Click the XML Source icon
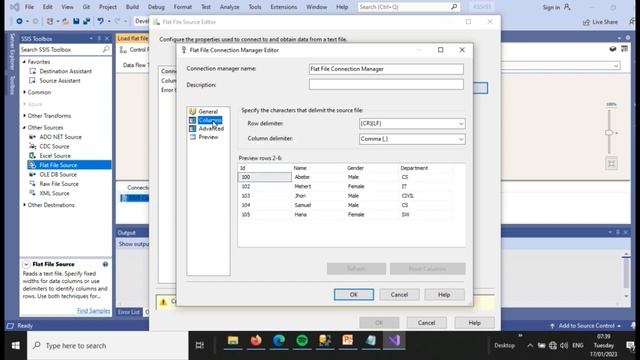 pos(33,193)
